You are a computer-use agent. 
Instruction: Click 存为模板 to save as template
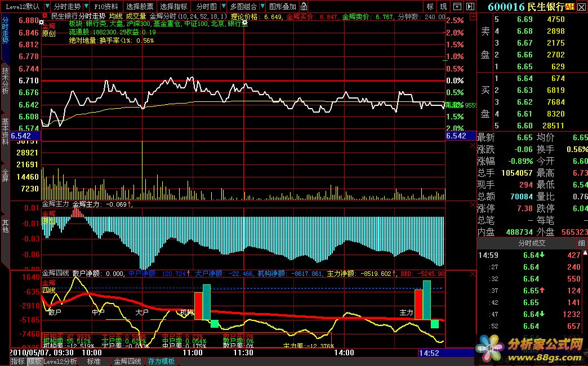(x=161, y=361)
